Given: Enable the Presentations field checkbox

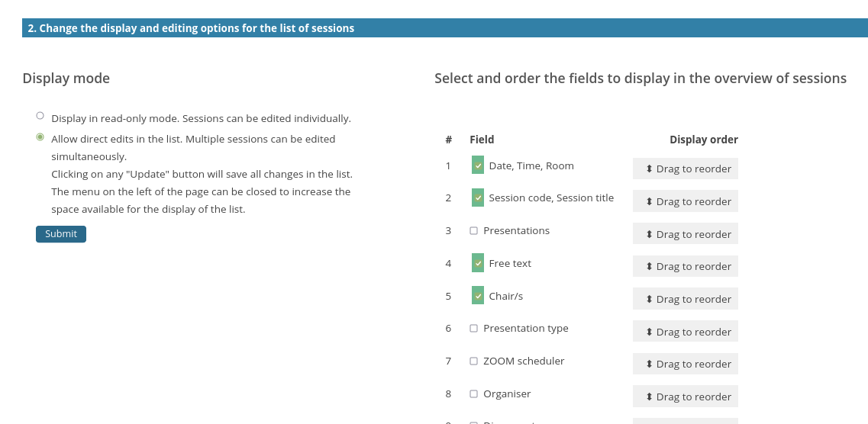Looking at the screenshot, I should tap(473, 230).
